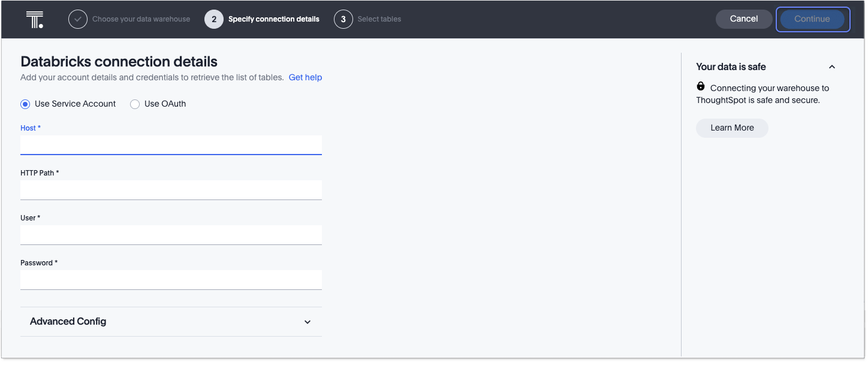Expand the Advanced Config section chevron
This screenshot has width=868, height=366.
coord(308,322)
